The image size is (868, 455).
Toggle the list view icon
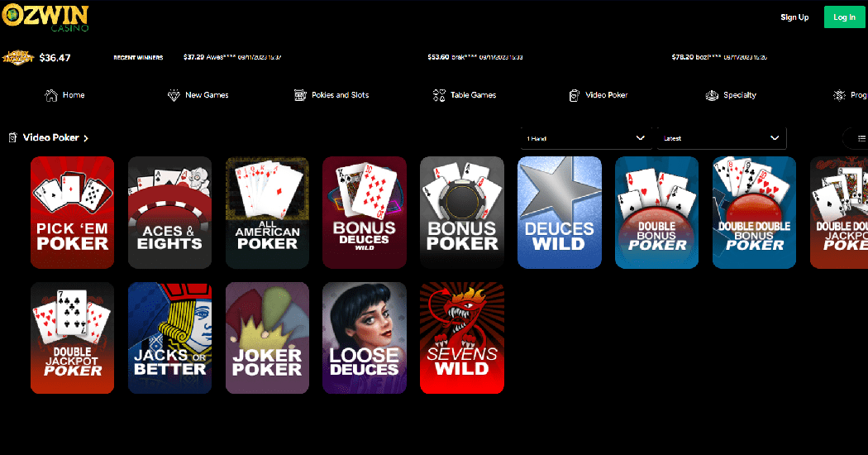coord(861,138)
